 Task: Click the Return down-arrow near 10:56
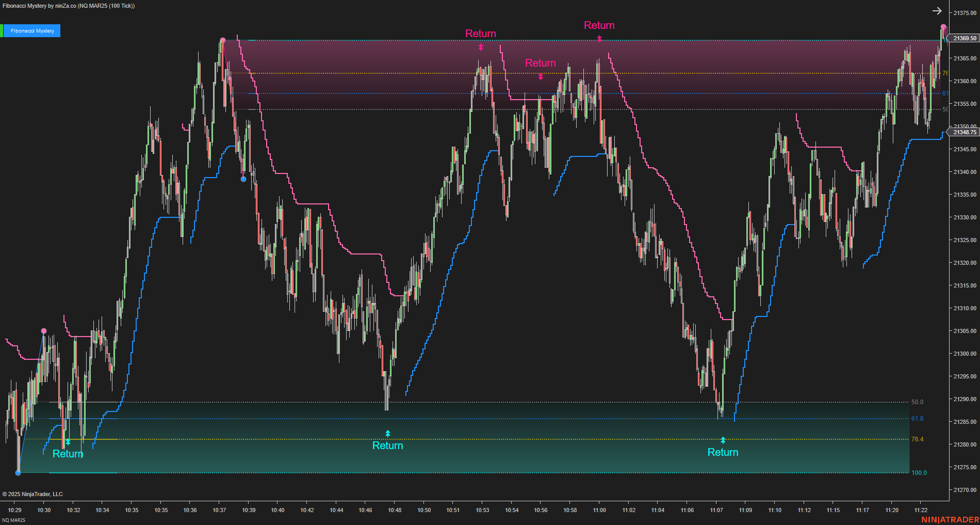coord(541,76)
